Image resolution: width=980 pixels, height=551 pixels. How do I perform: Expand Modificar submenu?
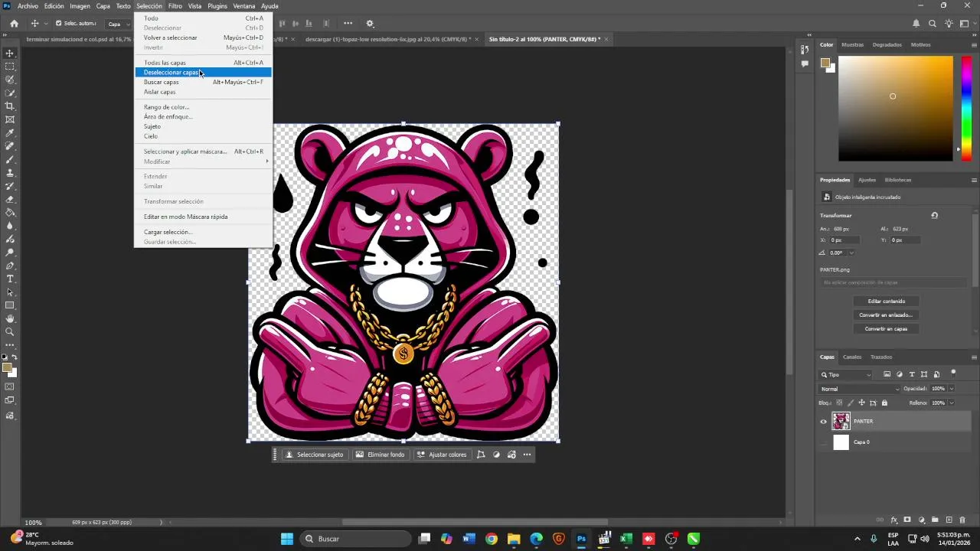203,161
